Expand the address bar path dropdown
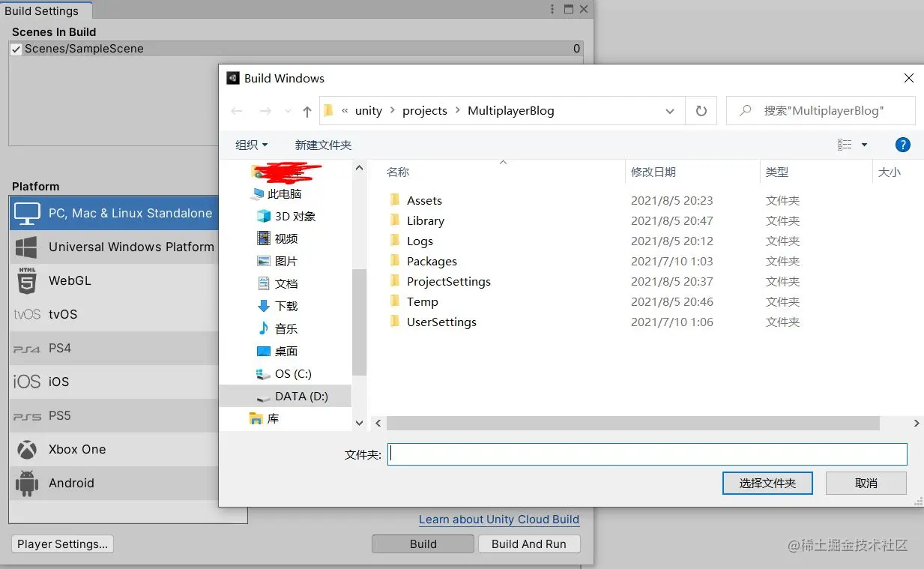The height and width of the screenshot is (569, 924). 669,111
